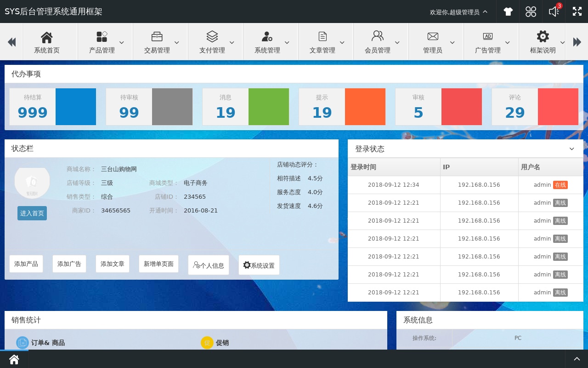Screen dimensions: 588x368
Task: Expand the bottom bar up-chevron
Action: click(x=577, y=359)
